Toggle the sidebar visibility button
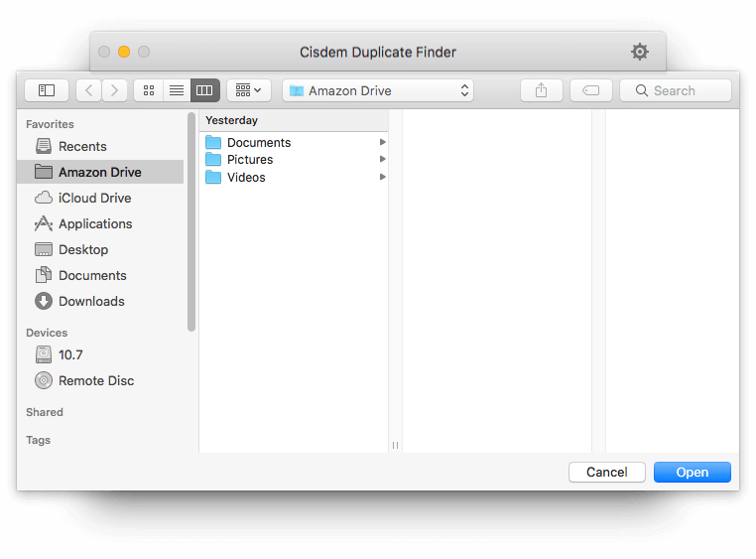Image resolution: width=756 pixels, height=559 pixels. 47,90
